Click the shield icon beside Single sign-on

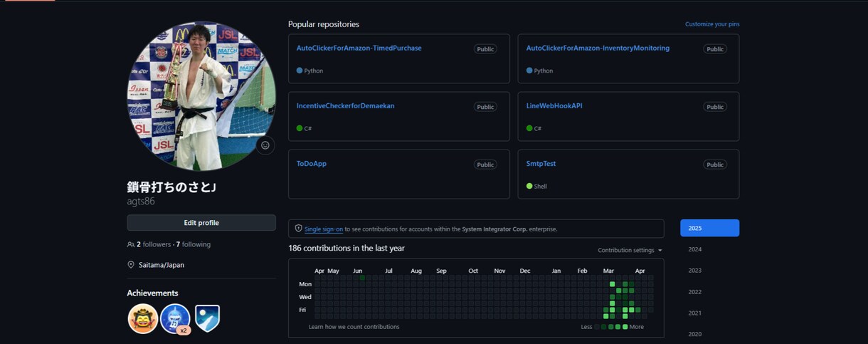pyautogui.click(x=299, y=229)
